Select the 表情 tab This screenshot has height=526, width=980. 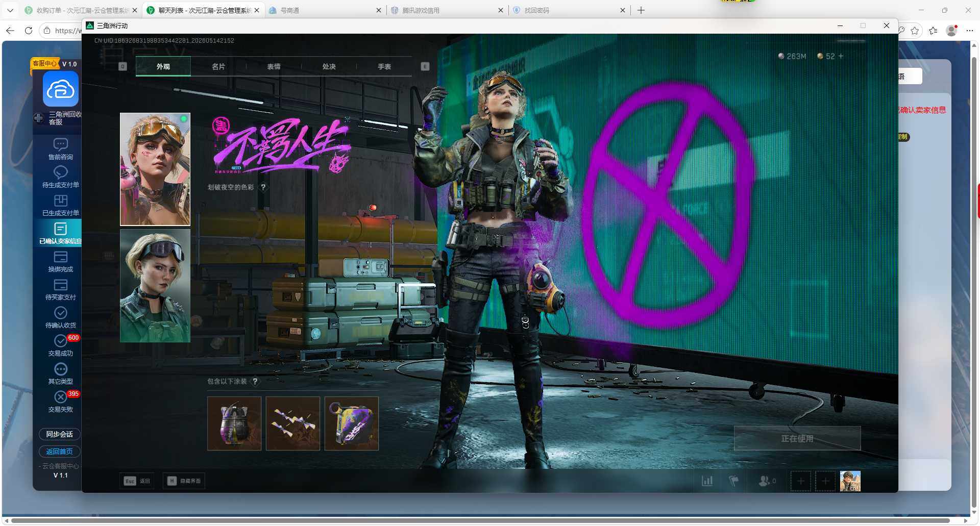(274, 66)
